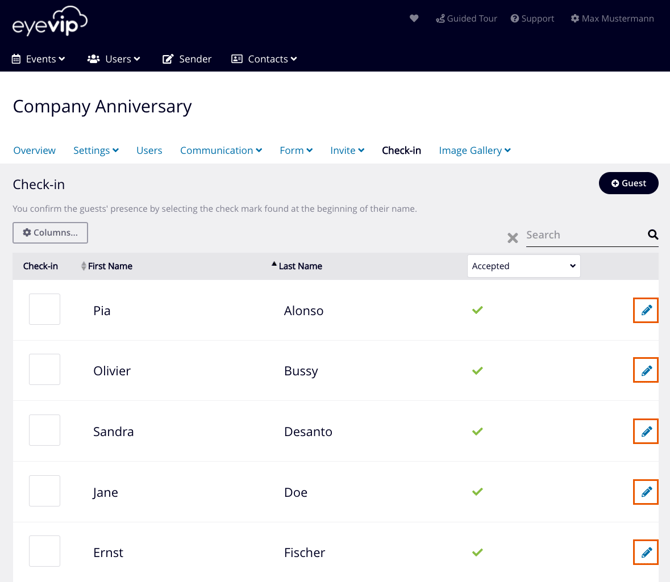The image size is (670, 582).
Task: Click the heart favorites icon
Action: (414, 18)
